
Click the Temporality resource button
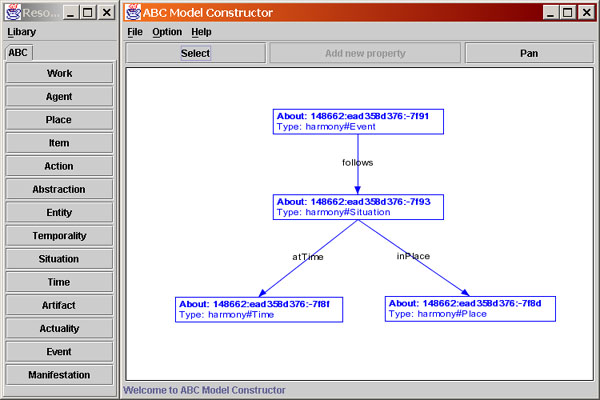[x=59, y=236]
